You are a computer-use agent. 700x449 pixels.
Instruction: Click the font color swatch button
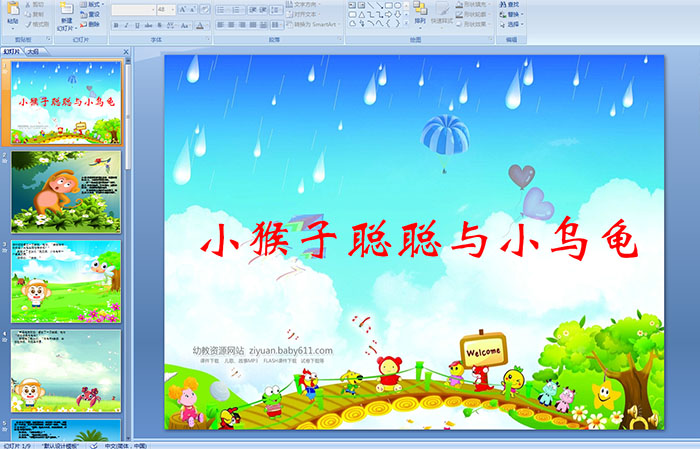pyautogui.click(x=202, y=25)
